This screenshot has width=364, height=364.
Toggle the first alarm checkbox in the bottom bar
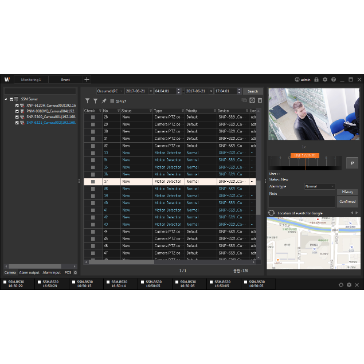[5, 282]
